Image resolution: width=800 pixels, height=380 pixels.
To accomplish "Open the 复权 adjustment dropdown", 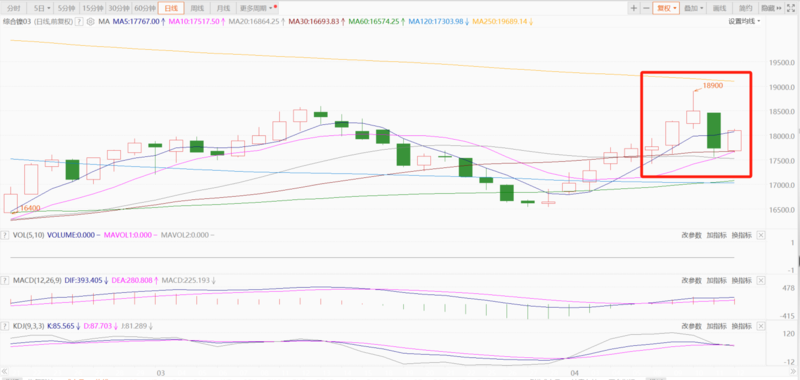I will coord(667,8).
